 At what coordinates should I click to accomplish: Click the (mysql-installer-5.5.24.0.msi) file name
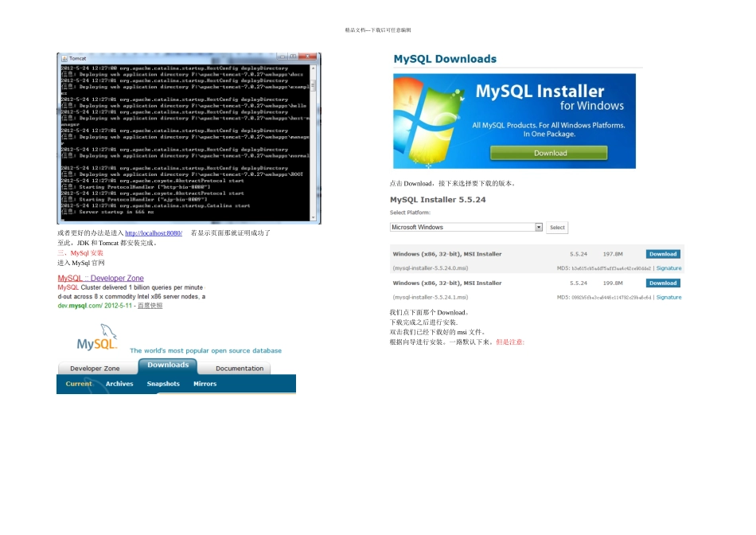pyautogui.click(x=430, y=268)
